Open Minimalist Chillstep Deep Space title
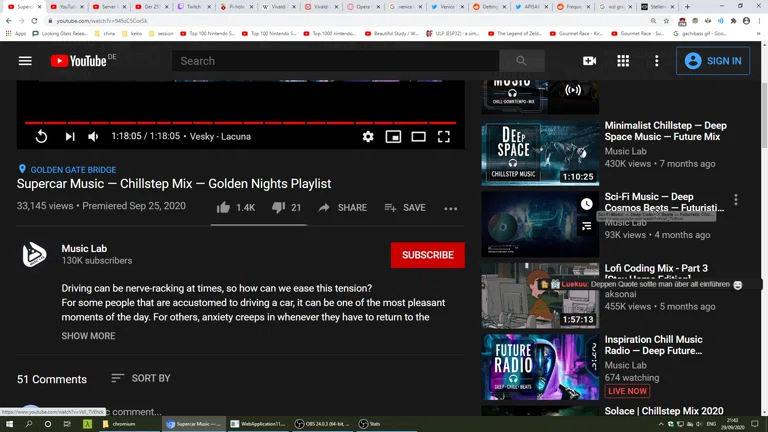 665,131
